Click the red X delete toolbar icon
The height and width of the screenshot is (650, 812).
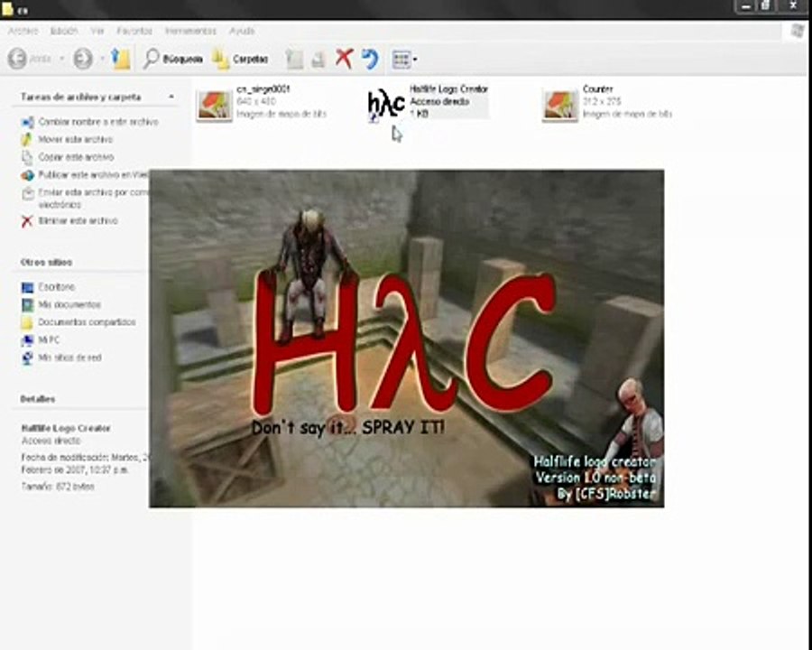[344, 59]
